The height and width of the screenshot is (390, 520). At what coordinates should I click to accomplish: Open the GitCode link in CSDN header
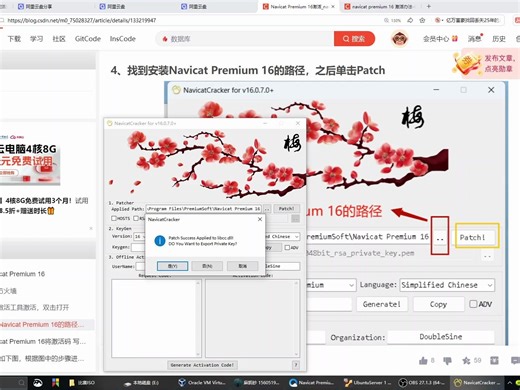(88, 39)
